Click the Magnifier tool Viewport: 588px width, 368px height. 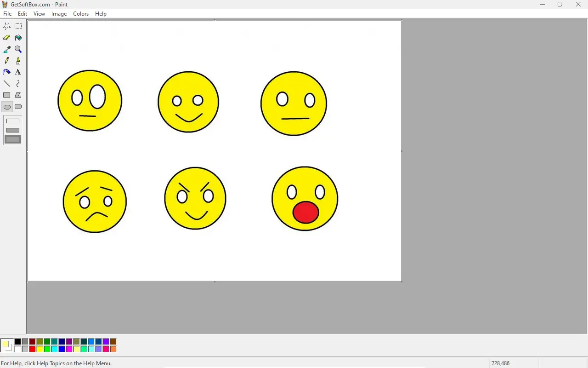[x=18, y=49]
